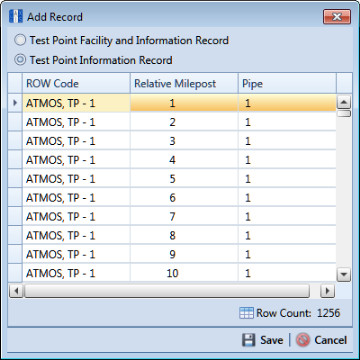Click the Add Record window title icon
The width and height of the screenshot is (360, 360).
[x=16, y=16]
